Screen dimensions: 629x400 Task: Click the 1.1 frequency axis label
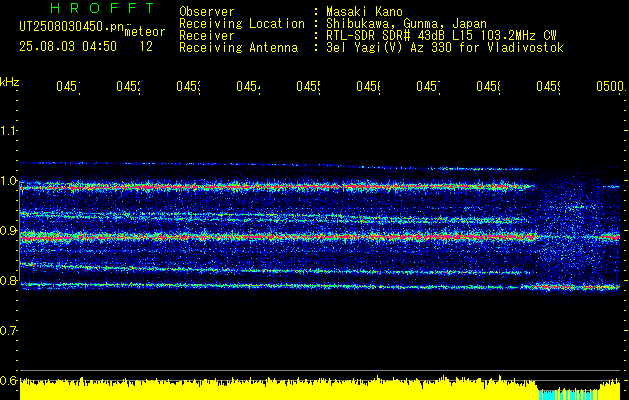[x=8, y=131]
